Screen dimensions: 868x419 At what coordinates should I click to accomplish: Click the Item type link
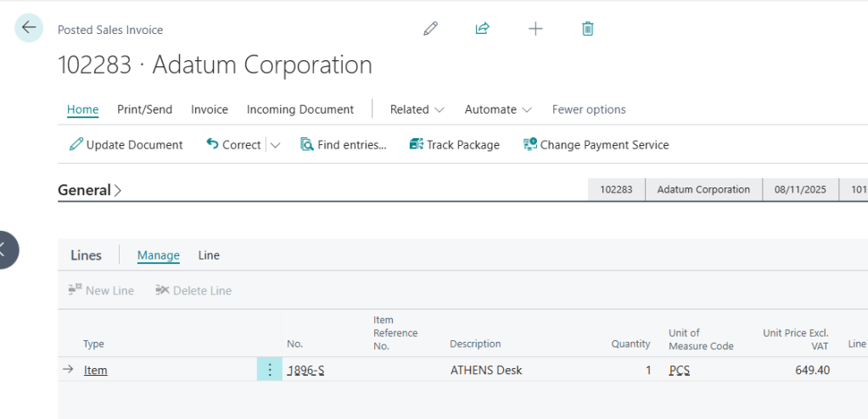pyautogui.click(x=96, y=370)
